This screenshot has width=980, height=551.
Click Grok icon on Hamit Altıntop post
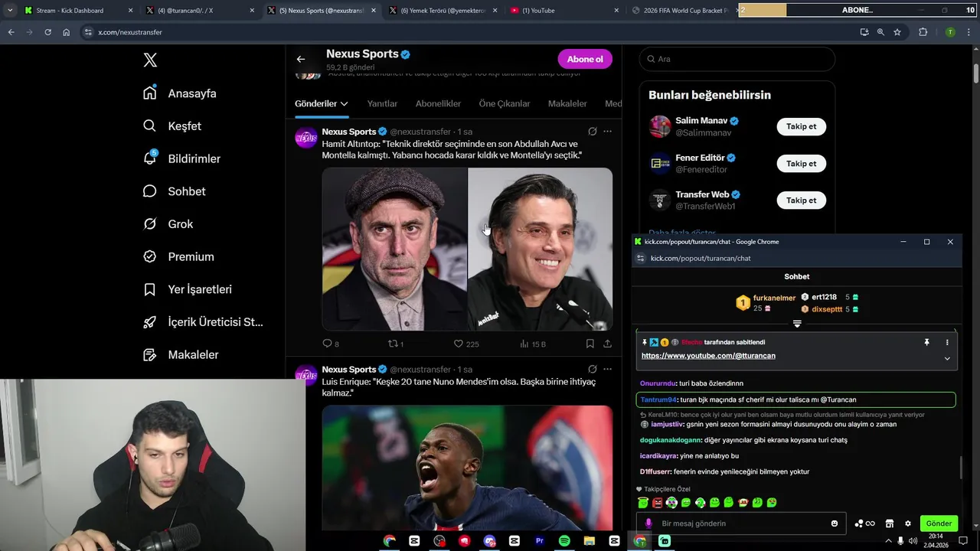(x=592, y=132)
